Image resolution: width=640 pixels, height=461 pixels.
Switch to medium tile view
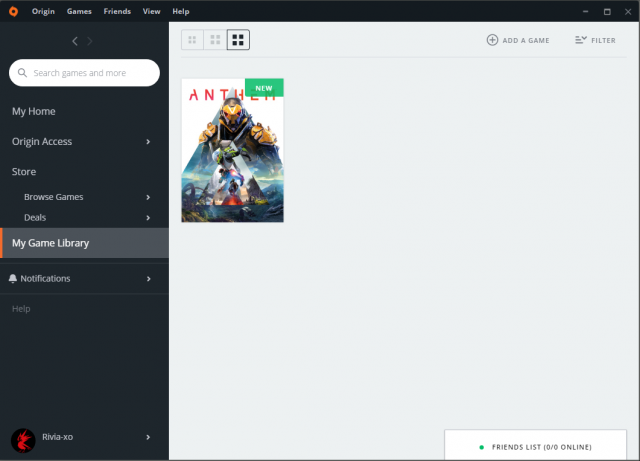(215, 40)
